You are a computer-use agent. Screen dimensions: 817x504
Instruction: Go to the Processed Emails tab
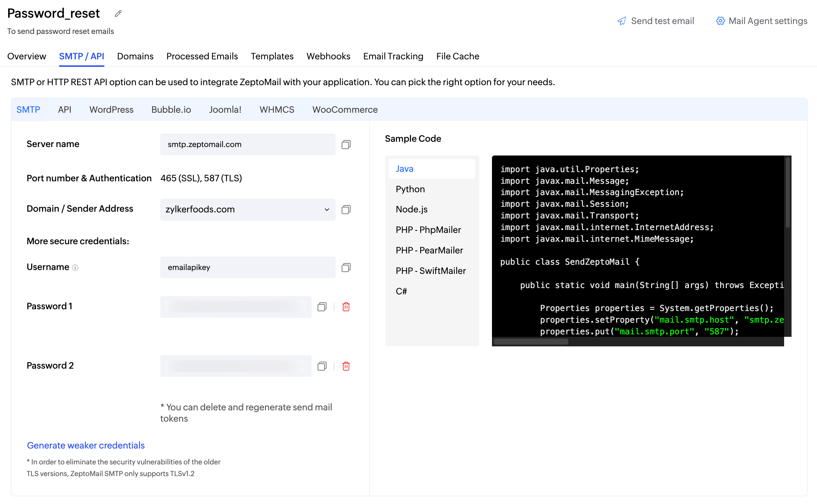tap(202, 56)
